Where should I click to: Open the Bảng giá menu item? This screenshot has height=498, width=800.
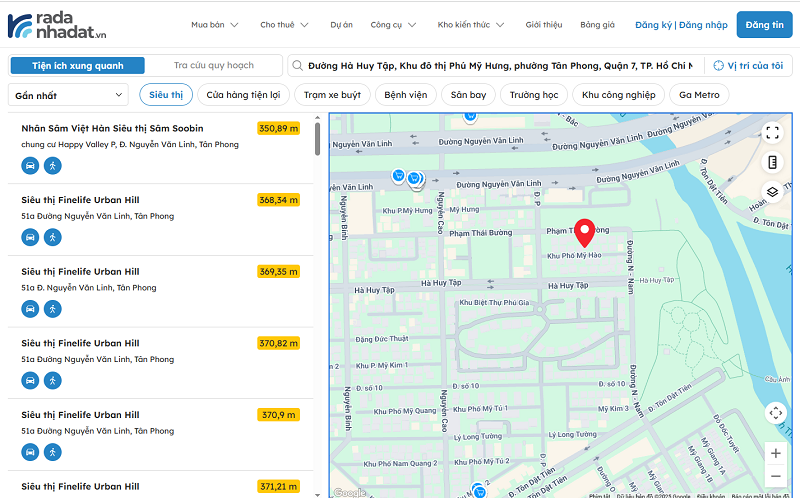tap(597, 25)
